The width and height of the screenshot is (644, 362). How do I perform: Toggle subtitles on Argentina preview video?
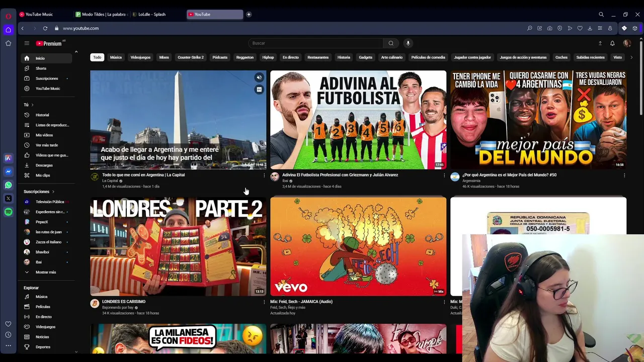tap(259, 89)
